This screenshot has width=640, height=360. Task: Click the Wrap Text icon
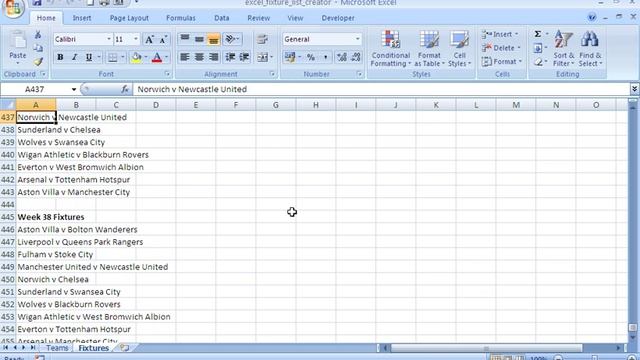pyautogui.click(x=262, y=39)
